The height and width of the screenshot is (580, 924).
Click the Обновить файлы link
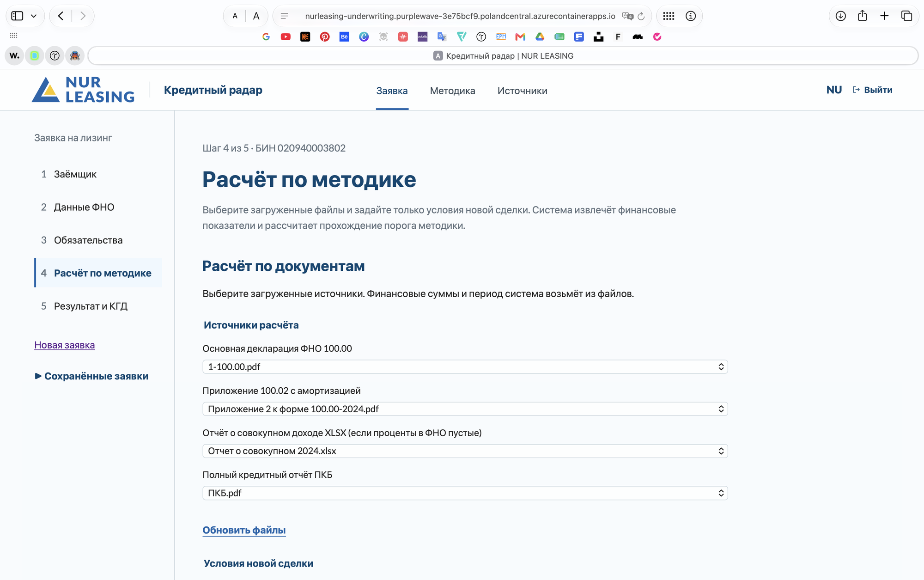click(x=244, y=531)
